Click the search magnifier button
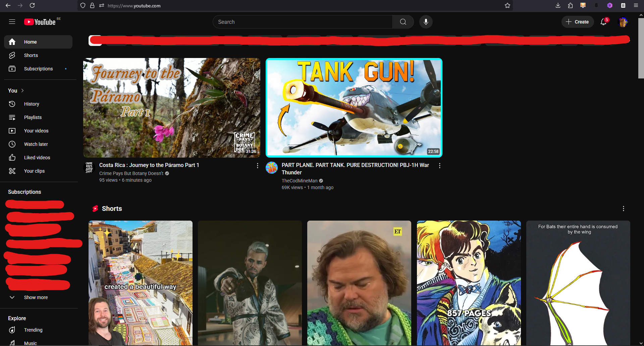The width and height of the screenshot is (644, 346). [x=403, y=22]
